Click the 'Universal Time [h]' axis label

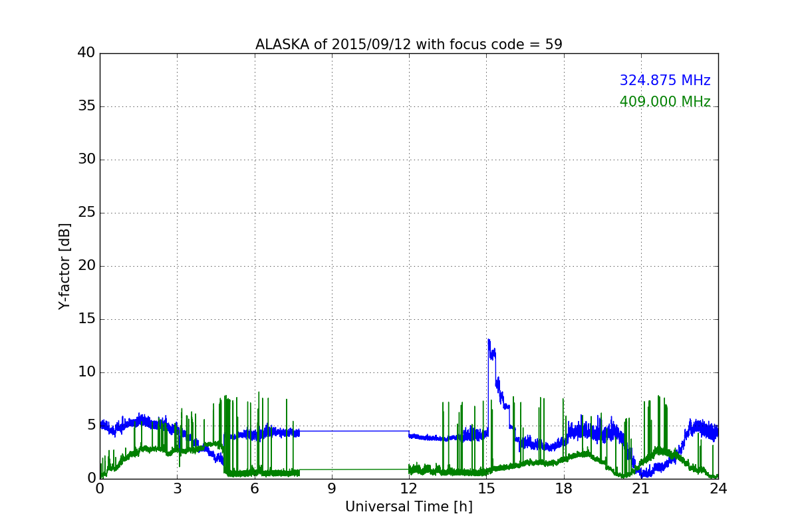coord(409,507)
